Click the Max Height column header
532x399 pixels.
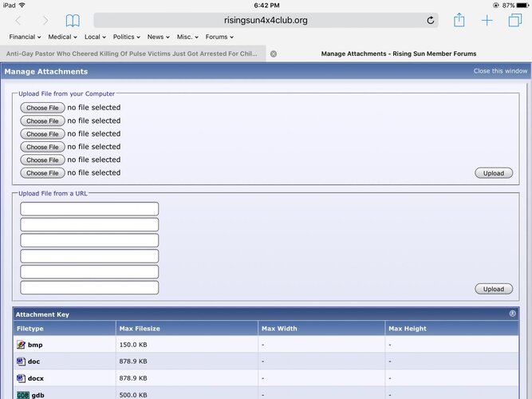[451, 328]
